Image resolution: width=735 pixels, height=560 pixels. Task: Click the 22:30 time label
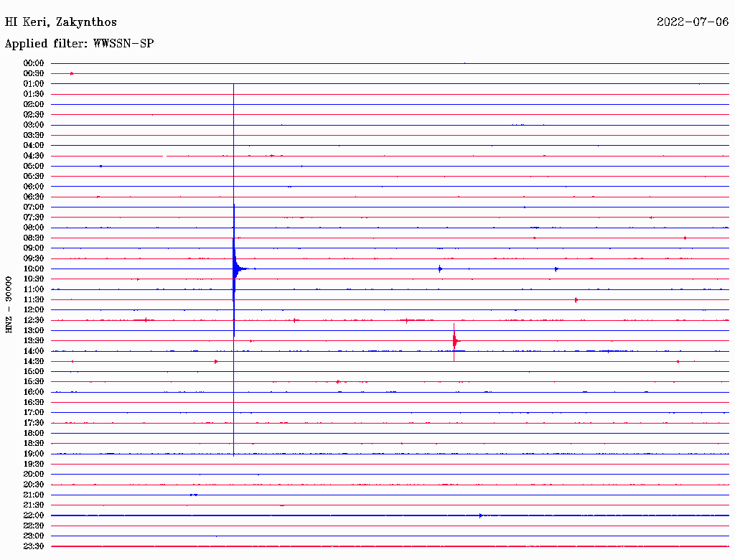34,526
